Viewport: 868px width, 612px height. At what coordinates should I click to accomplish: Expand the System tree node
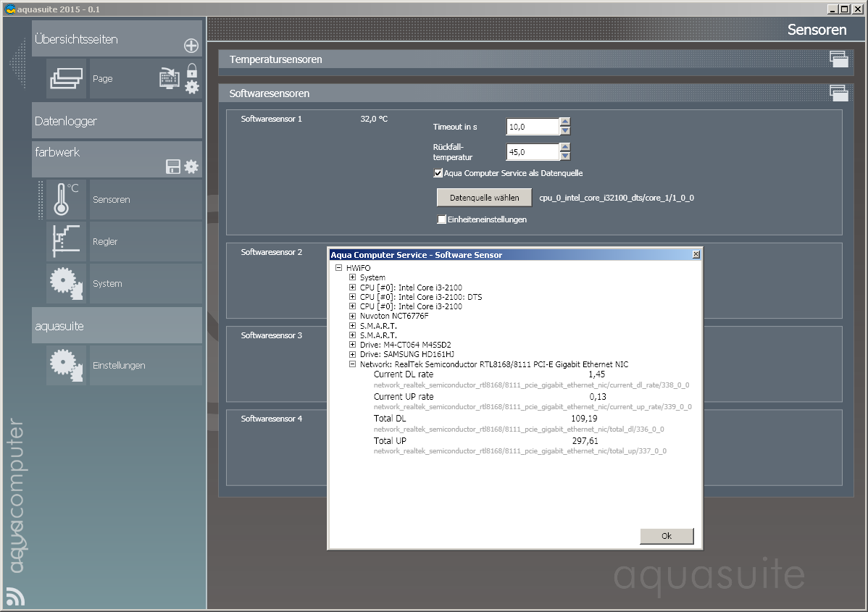[x=352, y=277]
